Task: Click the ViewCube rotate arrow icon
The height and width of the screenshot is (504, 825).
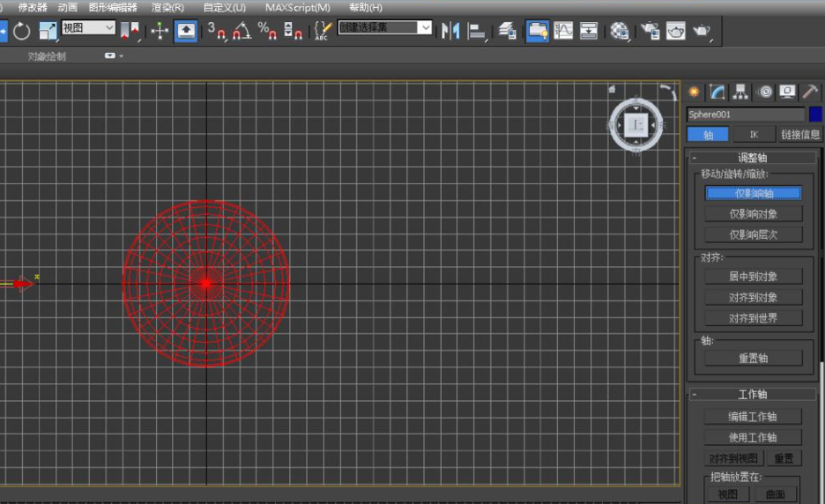Action: tap(668, 92)
